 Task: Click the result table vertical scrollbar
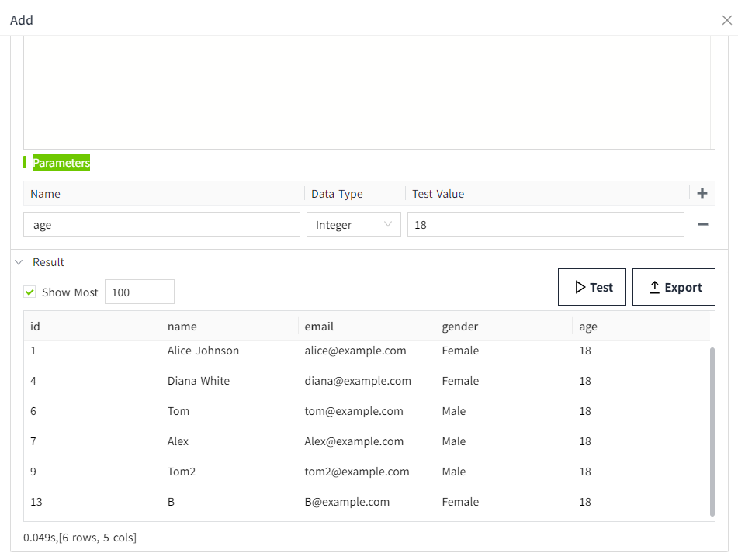coord(712,430)
